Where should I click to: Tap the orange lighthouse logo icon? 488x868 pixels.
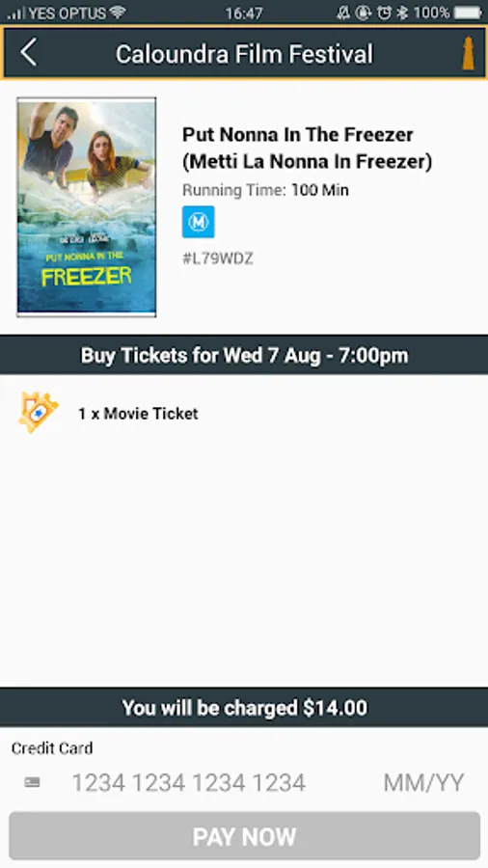tap(468, 54)
